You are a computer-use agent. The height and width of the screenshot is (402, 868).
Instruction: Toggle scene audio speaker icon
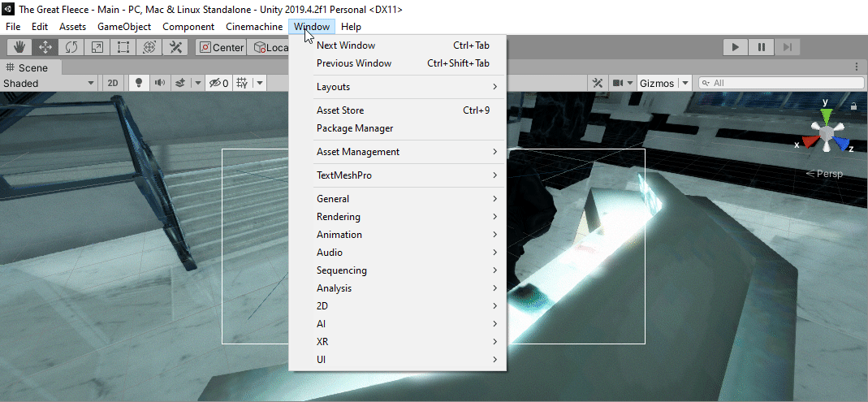[160, 83]
